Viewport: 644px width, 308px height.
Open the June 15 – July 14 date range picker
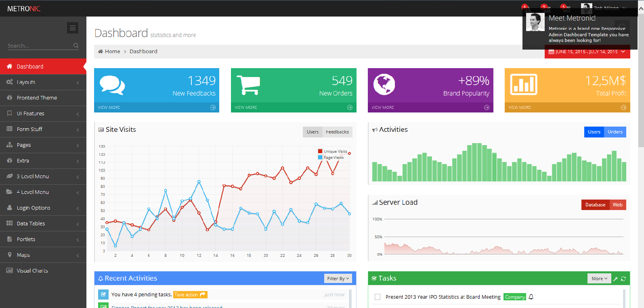click(587, 52)
